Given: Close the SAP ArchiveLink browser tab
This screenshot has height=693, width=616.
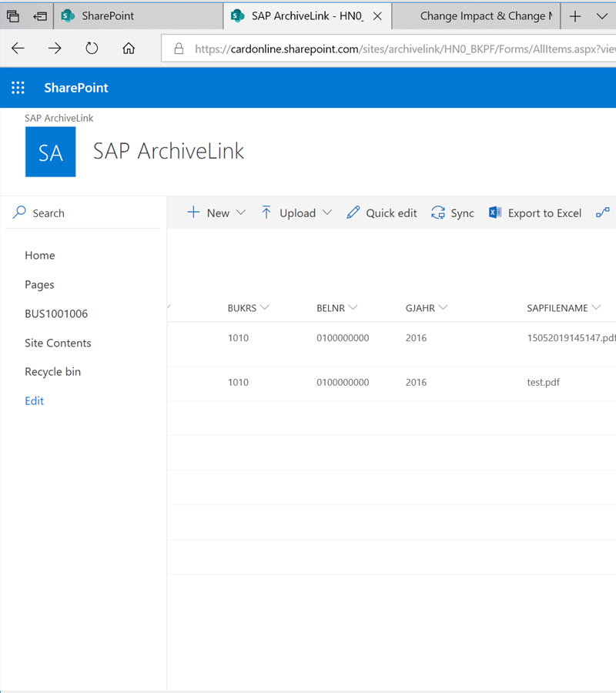Looking at the screenshot, I should (x=377, y=16).
